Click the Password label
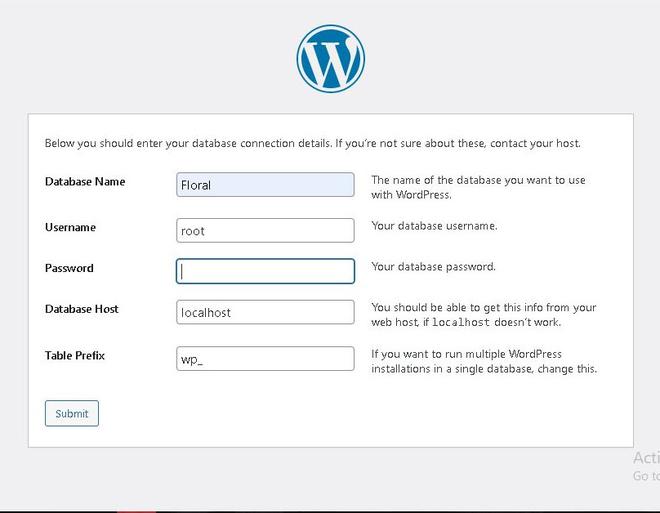The width and height of the screenshot is (660, 513). pos(69,268)
